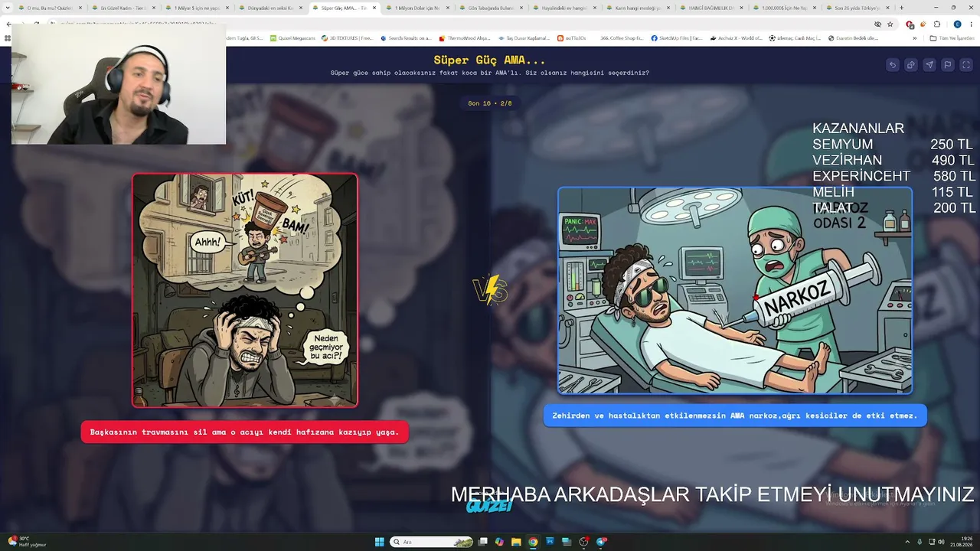Open the Chrome profile avatar
The width and height of the screenshot is (980, 551).
click(x=957, y=24)
